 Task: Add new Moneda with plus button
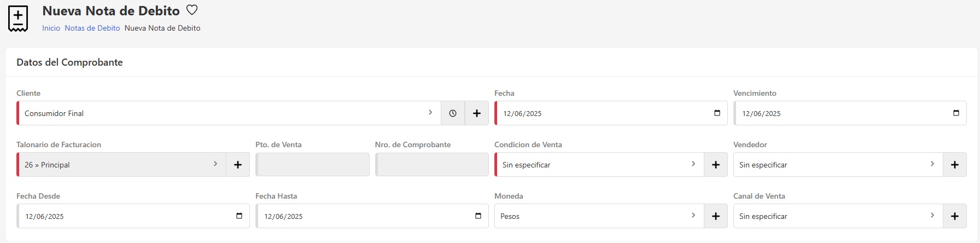715,216
